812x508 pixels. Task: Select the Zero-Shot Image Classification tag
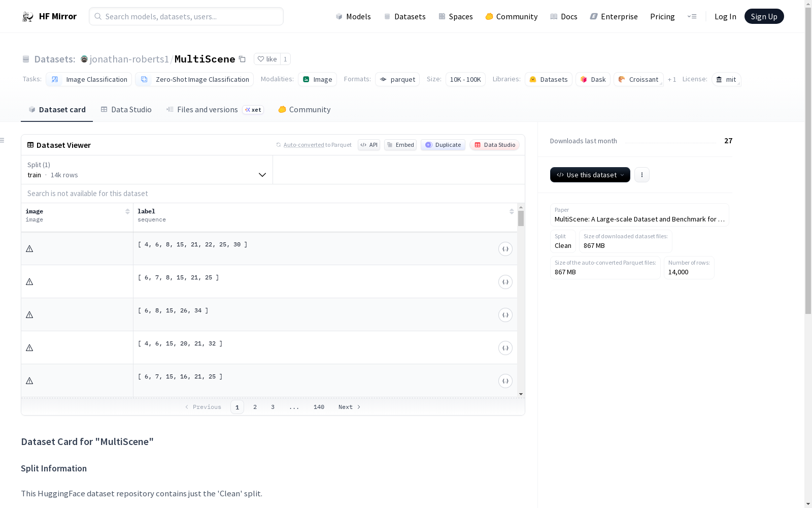[194, 79]
